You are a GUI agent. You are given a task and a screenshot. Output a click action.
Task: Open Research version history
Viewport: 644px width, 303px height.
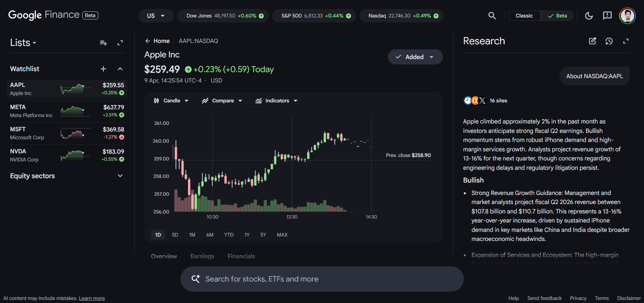pyautogui.click(x=609, y=41)
